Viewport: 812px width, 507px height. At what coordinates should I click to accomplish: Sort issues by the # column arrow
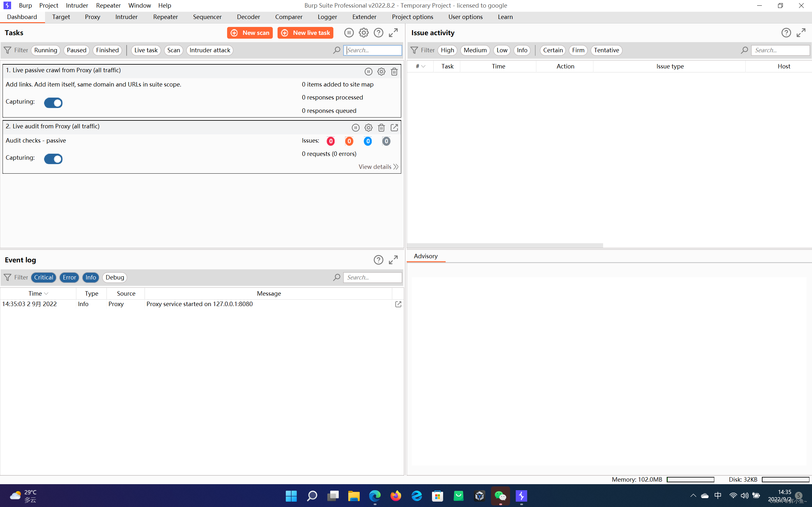pyautogui.click(x=423, y=67)
